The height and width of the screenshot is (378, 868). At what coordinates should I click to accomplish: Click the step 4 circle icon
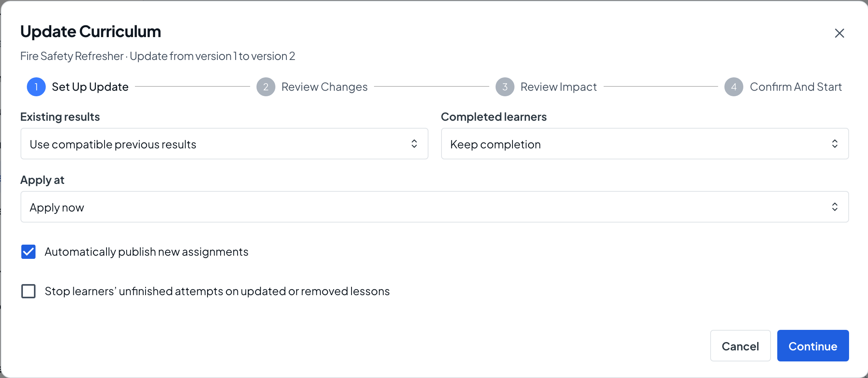point(734,87)
